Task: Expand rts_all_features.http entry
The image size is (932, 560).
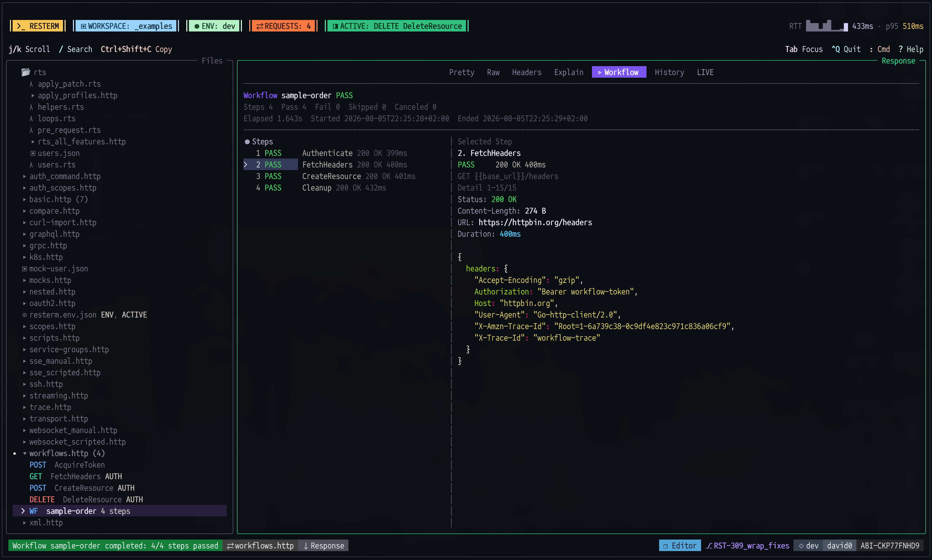Action: point(33,141)
